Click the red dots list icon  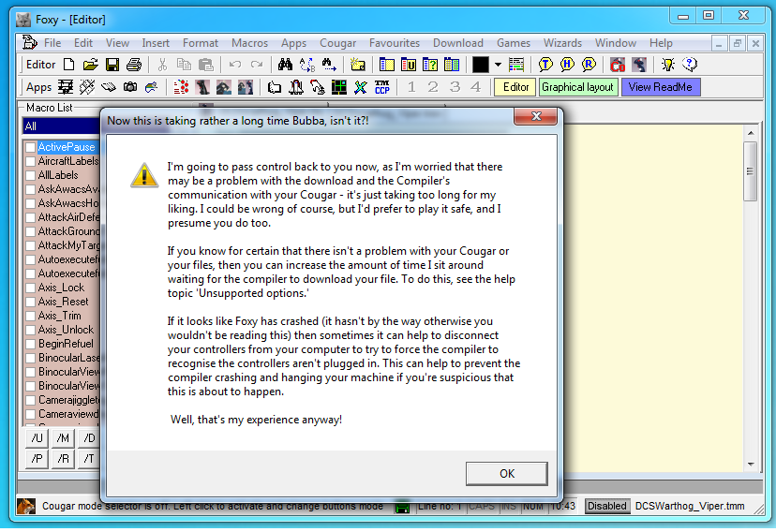181,87
